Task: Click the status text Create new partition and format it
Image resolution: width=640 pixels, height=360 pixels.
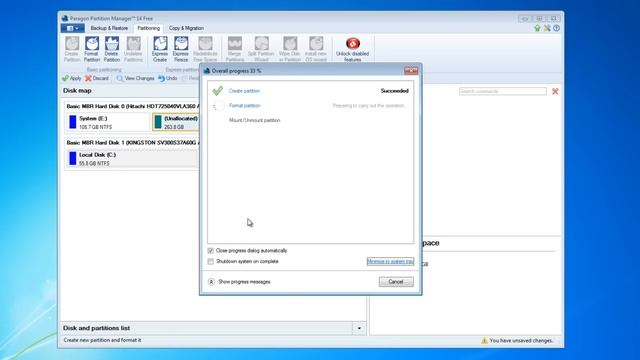Action: click(102, 340)
